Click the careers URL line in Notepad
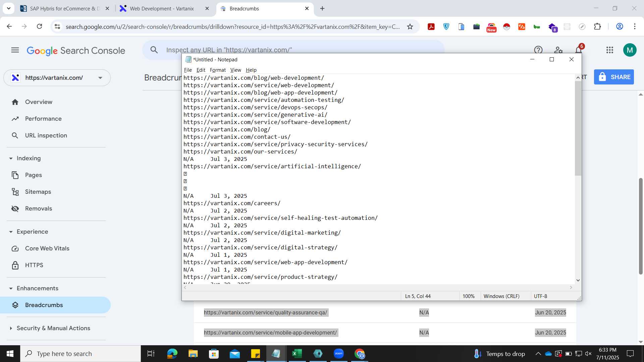This screenshot has width=644, height=362. (232, 203)
